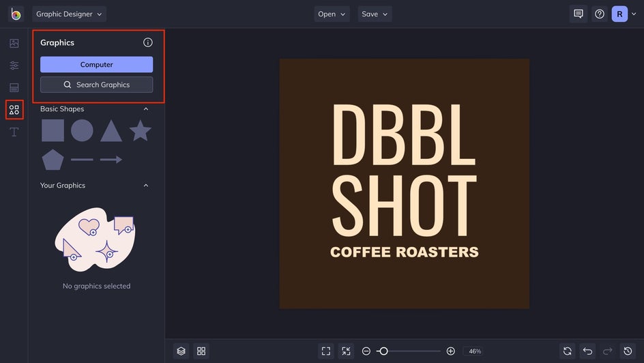Collapse the Basic Shapes section
Screen dimensions: 644x363
pos(146,108)
